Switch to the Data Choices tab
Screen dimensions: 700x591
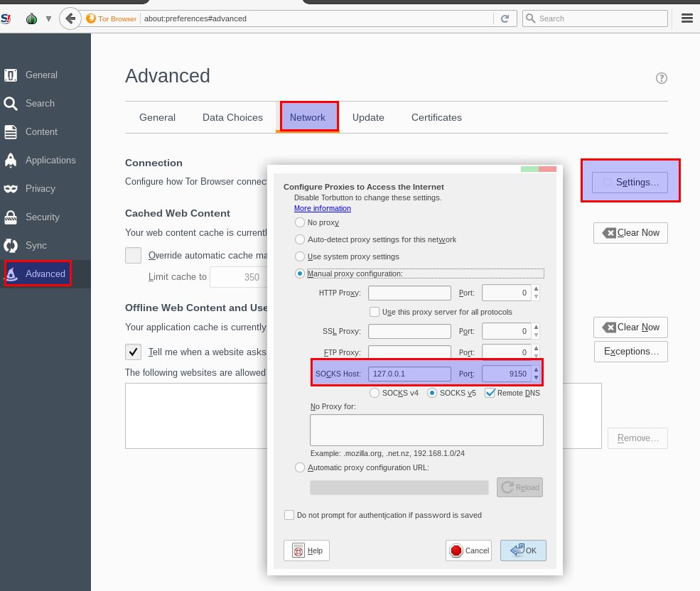232,117
